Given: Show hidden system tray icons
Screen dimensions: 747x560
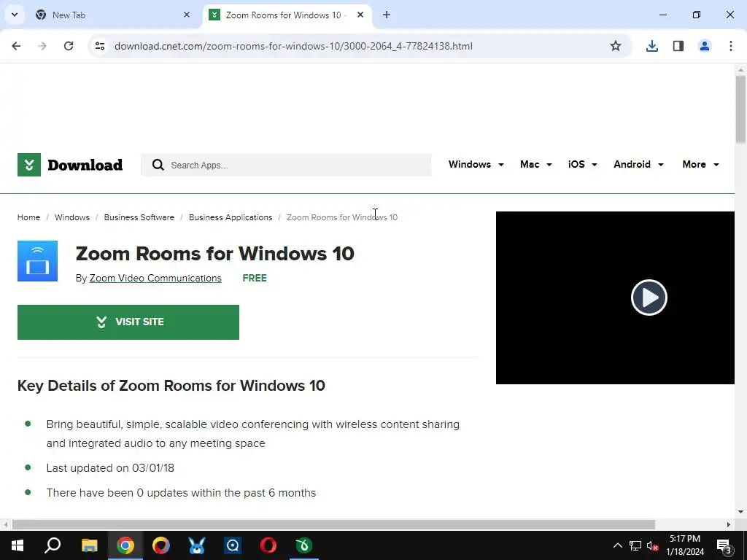Looking at the screenshot, I should pos(617,545).
